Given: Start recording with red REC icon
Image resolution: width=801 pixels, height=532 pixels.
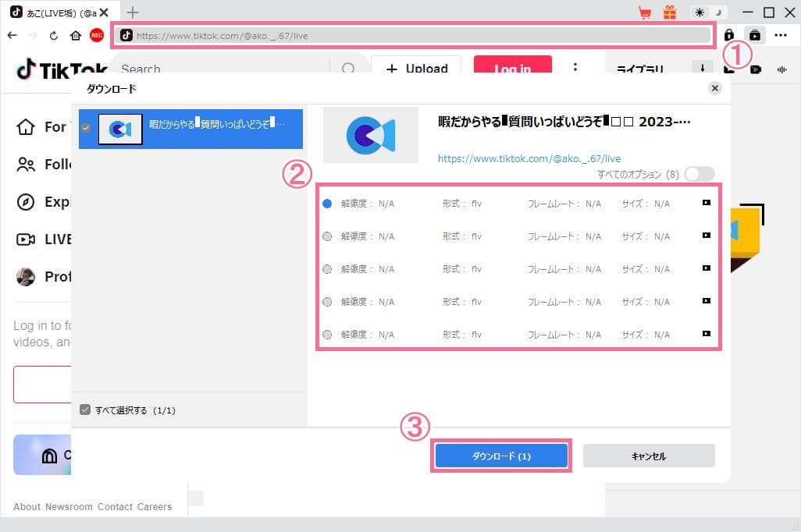Looking at the screenshot, I should pyautogui.click(x=97, y=35).
